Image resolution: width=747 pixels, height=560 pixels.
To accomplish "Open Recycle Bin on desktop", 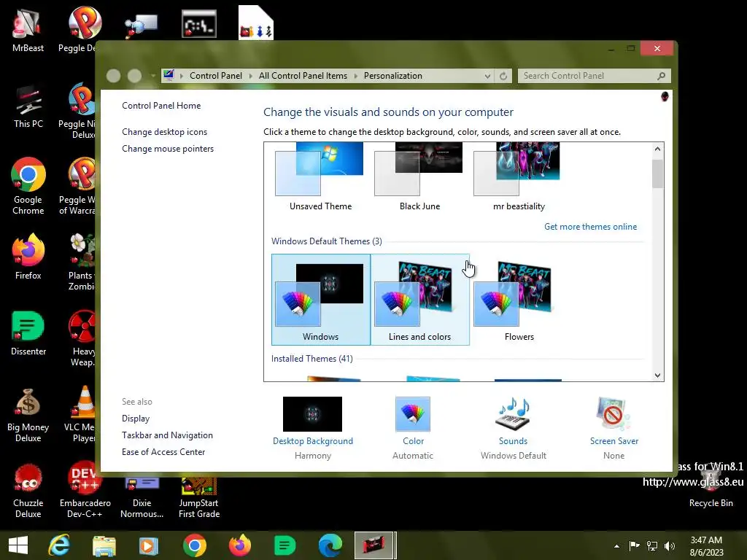I will click(711, 486).
